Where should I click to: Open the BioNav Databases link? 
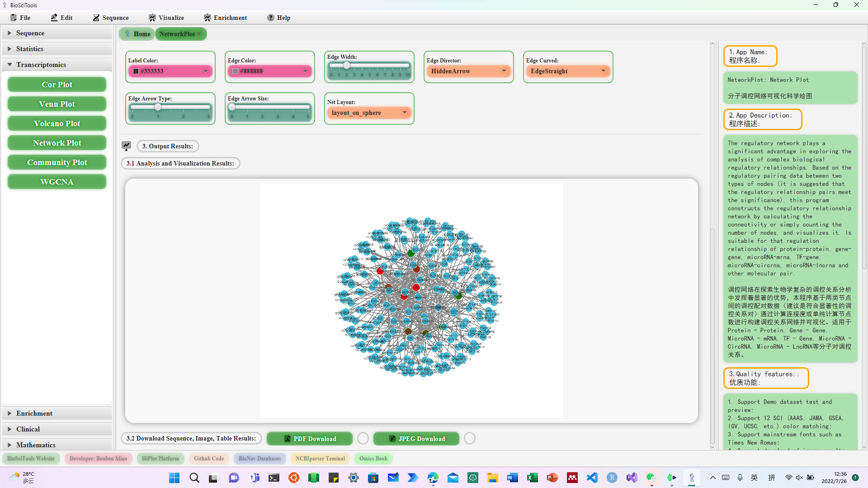pyautogui.click(x=259, y=459)
